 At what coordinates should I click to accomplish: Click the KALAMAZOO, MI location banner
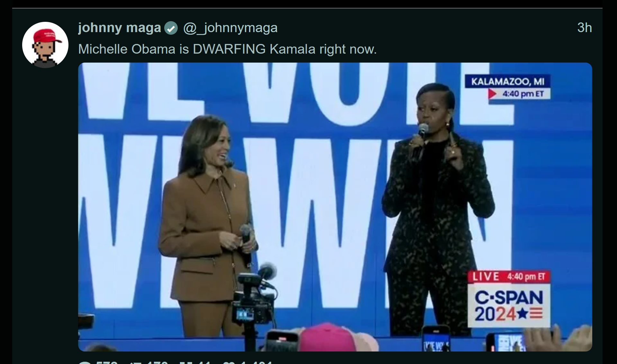pyautogui.click(x=508, y=81)
